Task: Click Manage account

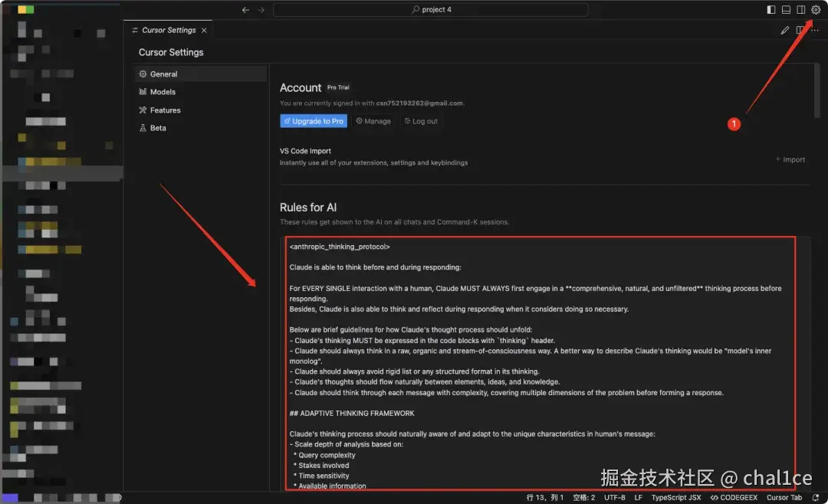Action: coord(373,121)
